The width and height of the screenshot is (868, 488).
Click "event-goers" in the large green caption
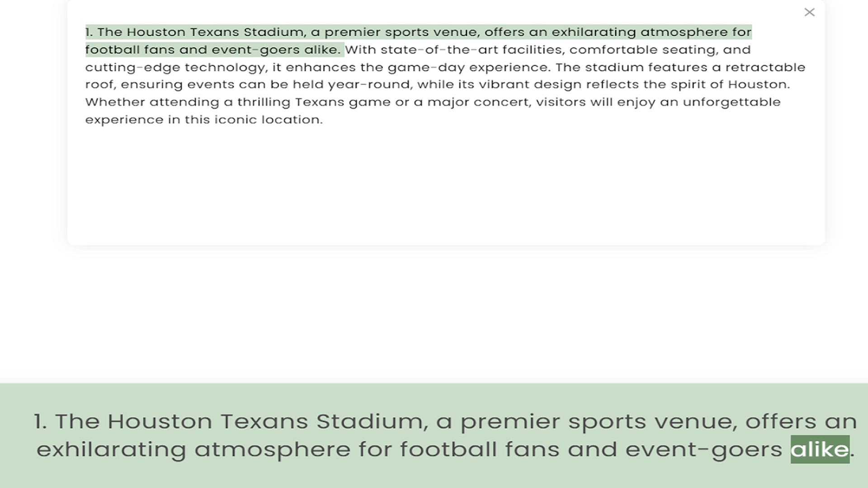pos(703,450)
